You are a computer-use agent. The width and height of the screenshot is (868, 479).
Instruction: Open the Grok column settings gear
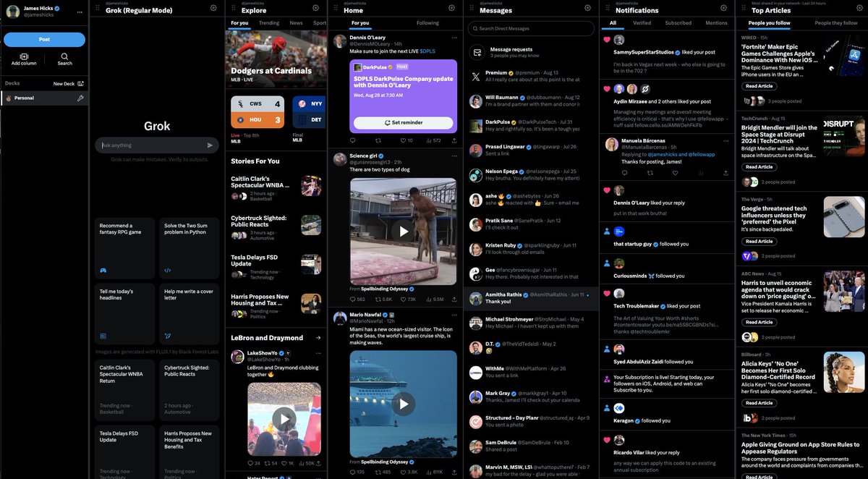point(213,8)
